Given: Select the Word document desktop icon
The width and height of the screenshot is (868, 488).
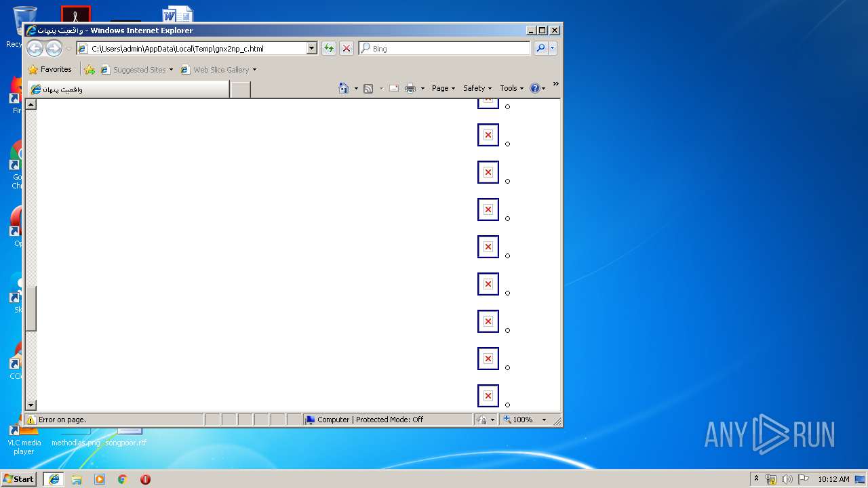Looking at the screenshot, I should pyautogui.click(x=178, y=14).
